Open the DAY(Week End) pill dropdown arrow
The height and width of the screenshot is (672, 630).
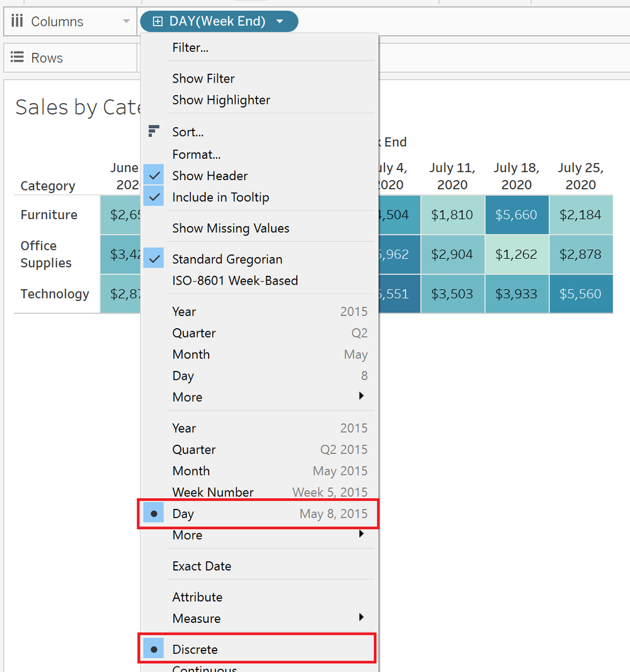280,21
